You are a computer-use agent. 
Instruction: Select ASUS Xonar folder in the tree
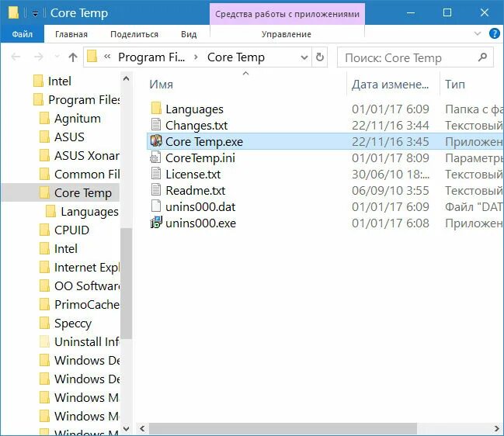[79, 156]
